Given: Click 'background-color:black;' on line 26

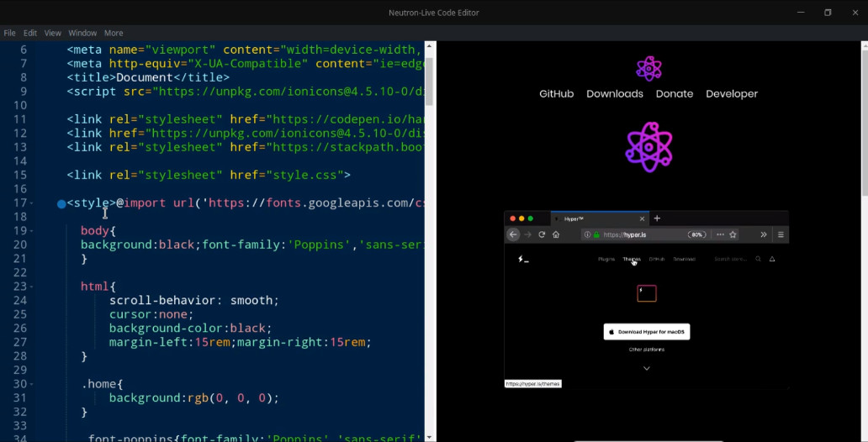Looking at the screenshot, I should (190, 328).
